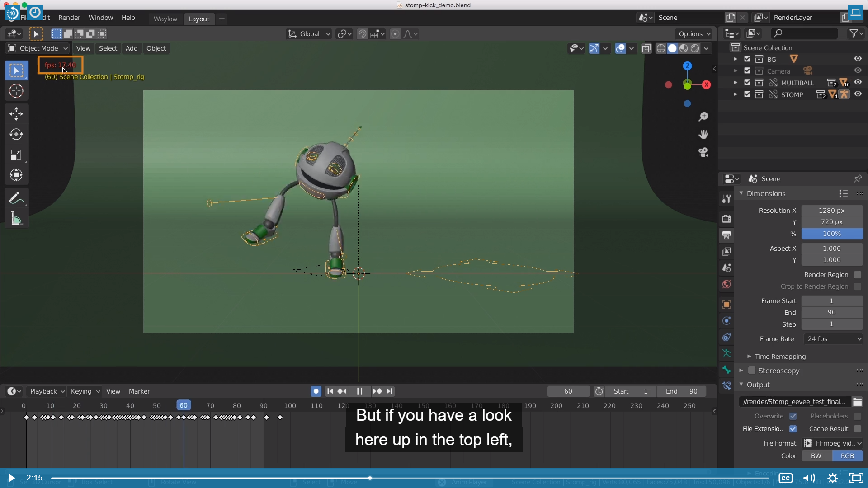Select the Move tool in the toolbar
This screenshot has width=868, height=488.
point(16,113)
